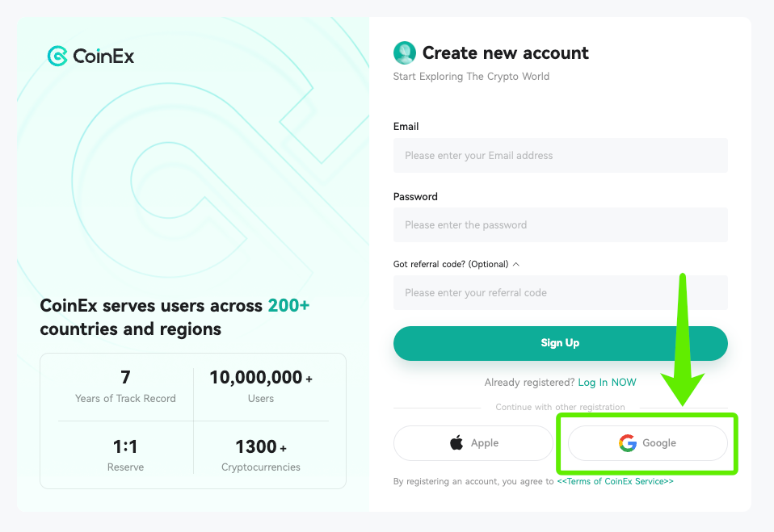The height and width of the screenshot is (532, 774).
Task: Click the avatar icon beside Create new account
Action: 404,53
